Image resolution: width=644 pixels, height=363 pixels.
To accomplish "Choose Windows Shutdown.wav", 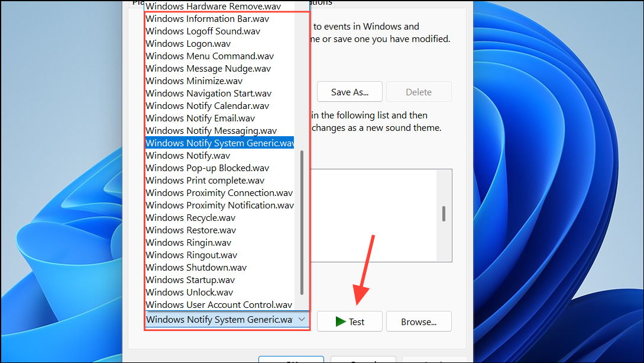I will (220, 268).
